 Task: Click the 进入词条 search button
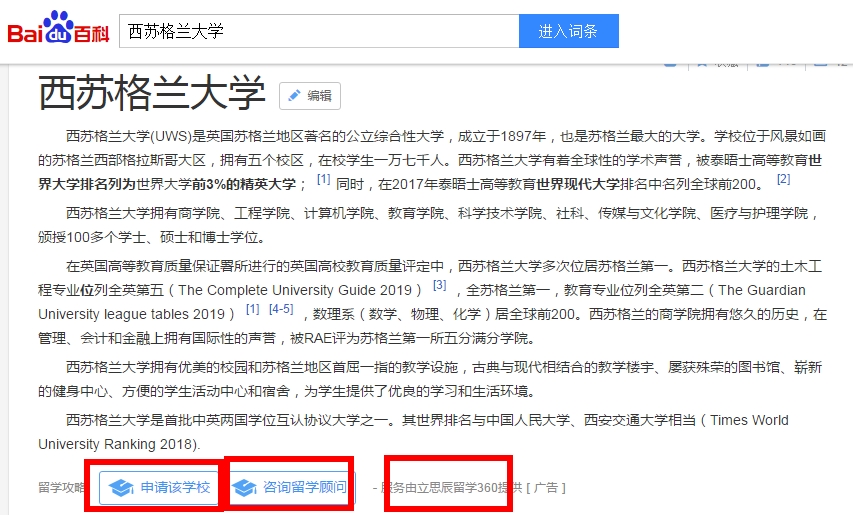(x=568, y=31)
